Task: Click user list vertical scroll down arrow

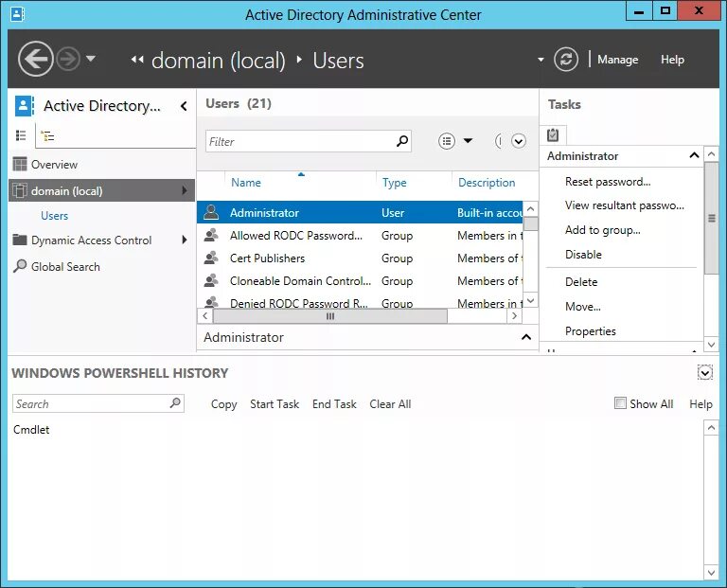Action: [531, 300]
